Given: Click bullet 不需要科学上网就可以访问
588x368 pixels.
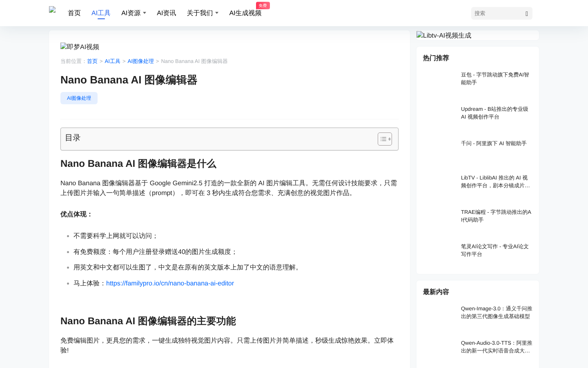Looking at the screenshot, I should pos(116,236).
